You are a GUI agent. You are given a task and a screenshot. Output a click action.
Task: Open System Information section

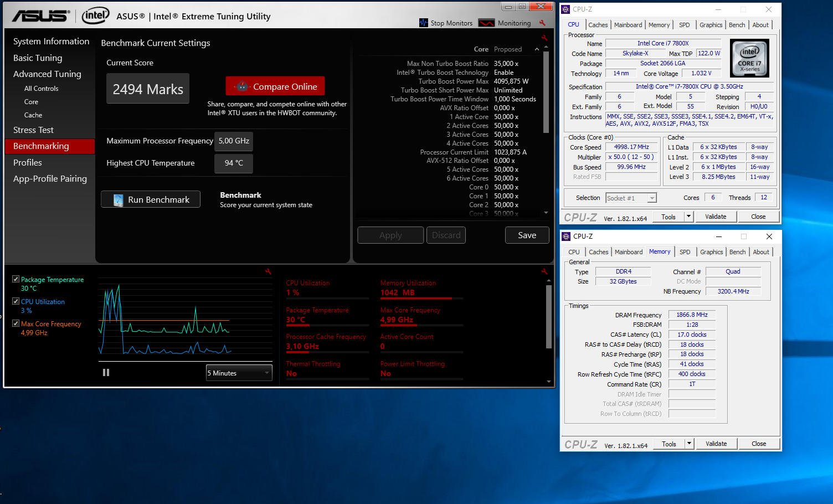(x=51, y=42)
